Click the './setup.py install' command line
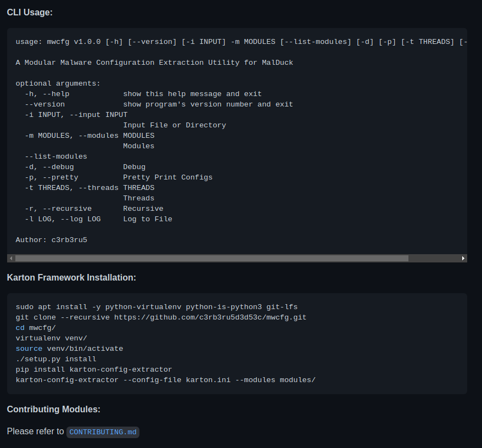The height and width of the screenshot is (448, 482). pyautogui.click(x=56, y=360)
